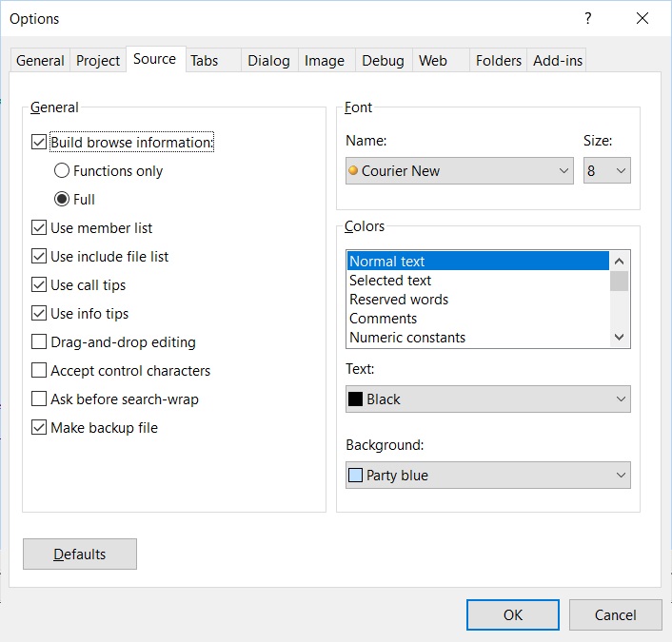The height and width of the screenshot is (642, 672).
Task: Switch to the General tab
Action: pyautogui.click(x=40, y=60)
